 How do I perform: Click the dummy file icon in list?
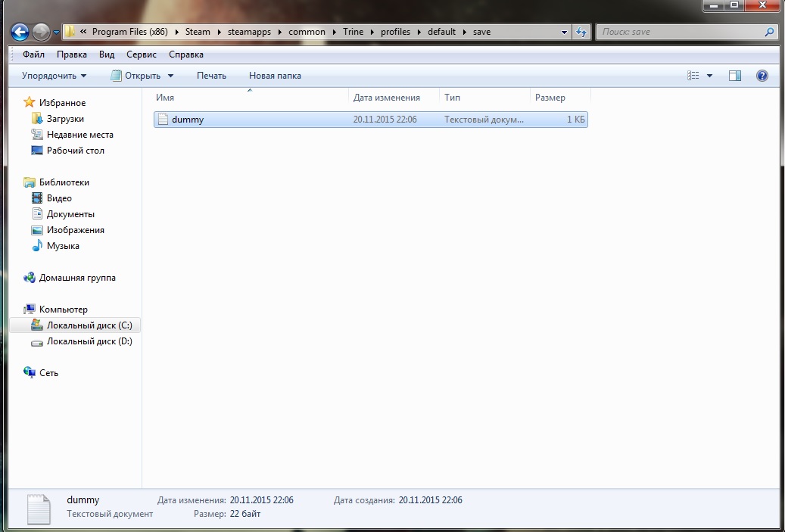[x=163, y=120]
